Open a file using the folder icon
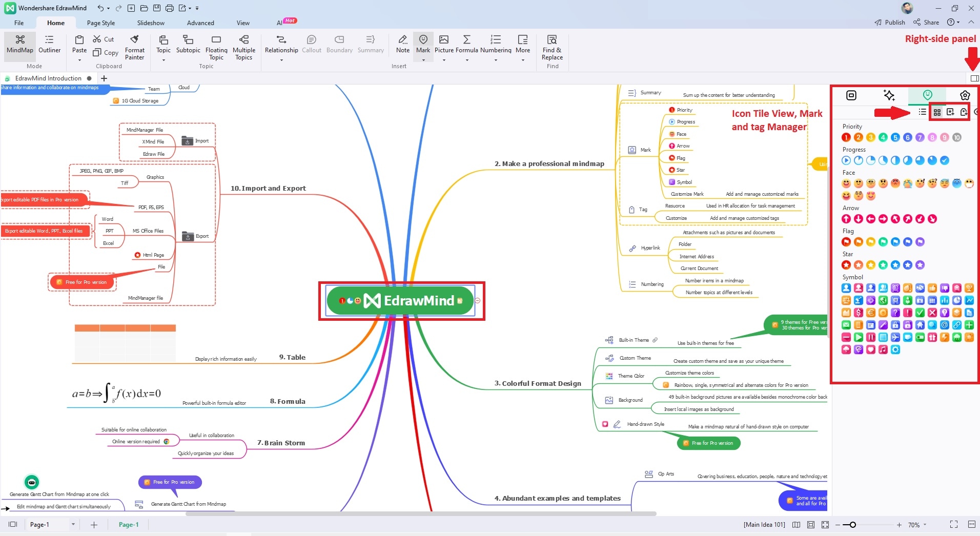This screenshot has width=980, height=536. [x=144, y=8]
